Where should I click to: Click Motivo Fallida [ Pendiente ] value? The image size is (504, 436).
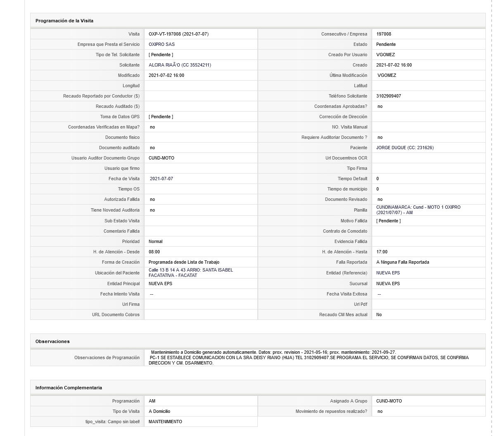pos(388,221)
